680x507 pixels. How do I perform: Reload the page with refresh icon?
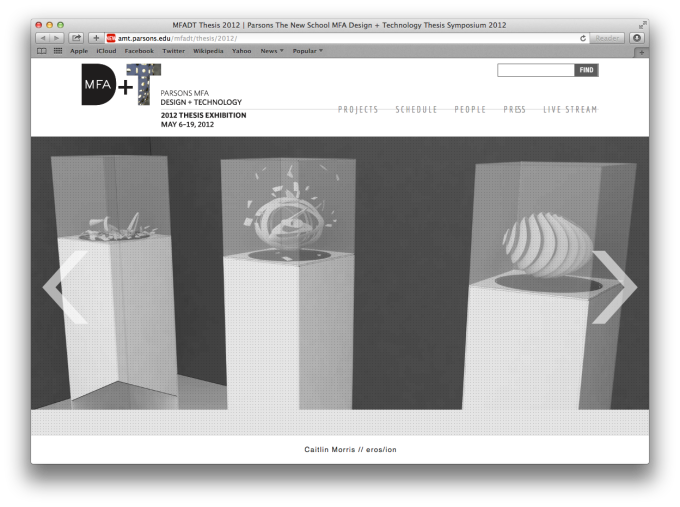pyautogui.click(x=583, y=38)
